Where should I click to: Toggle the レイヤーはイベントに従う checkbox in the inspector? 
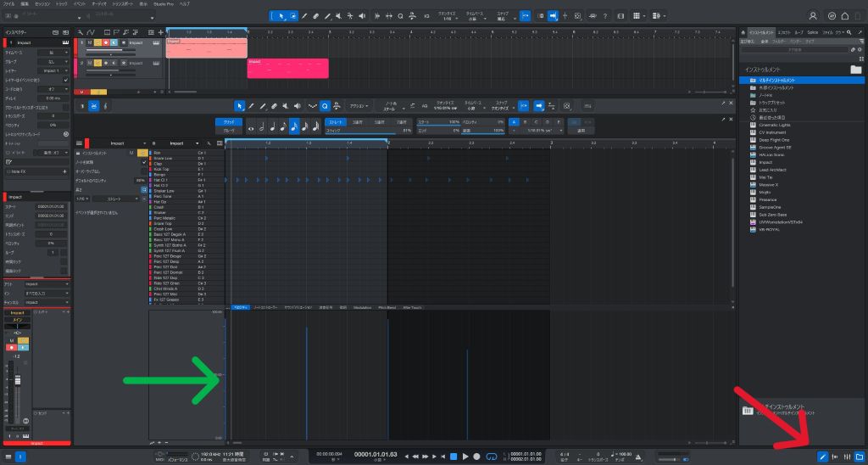pyautogui.click(x=66, y=81)
